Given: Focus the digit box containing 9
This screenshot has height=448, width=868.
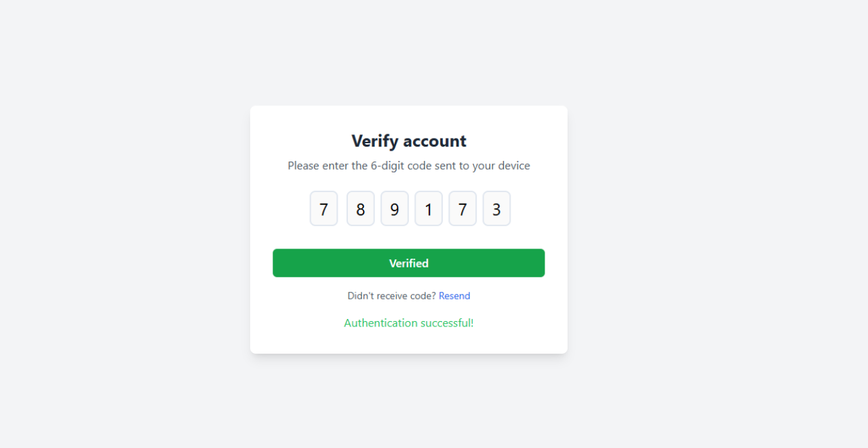Looking at the screenshot, I should point(395,208).
